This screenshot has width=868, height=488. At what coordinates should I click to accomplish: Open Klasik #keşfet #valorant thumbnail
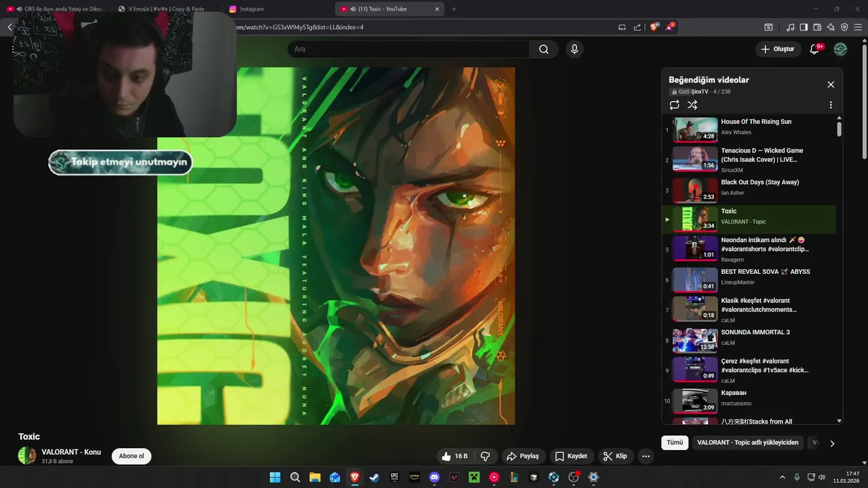coord(695,309)
